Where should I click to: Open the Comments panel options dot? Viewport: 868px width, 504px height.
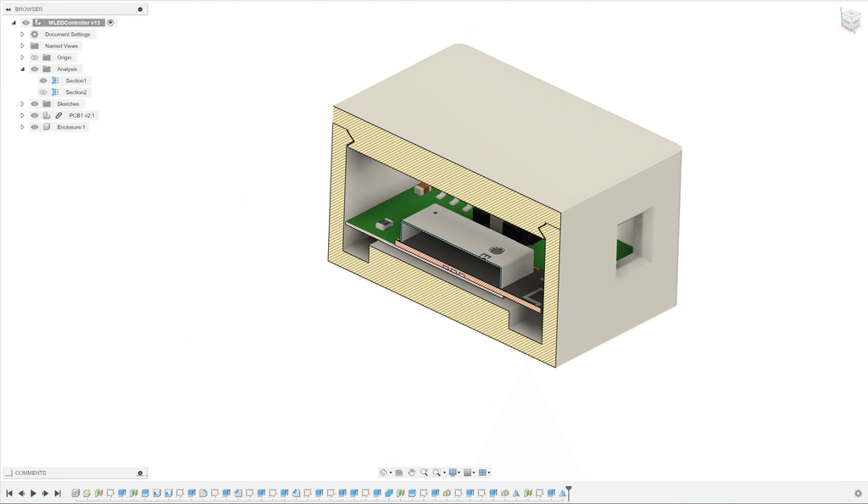click(140, 473)
